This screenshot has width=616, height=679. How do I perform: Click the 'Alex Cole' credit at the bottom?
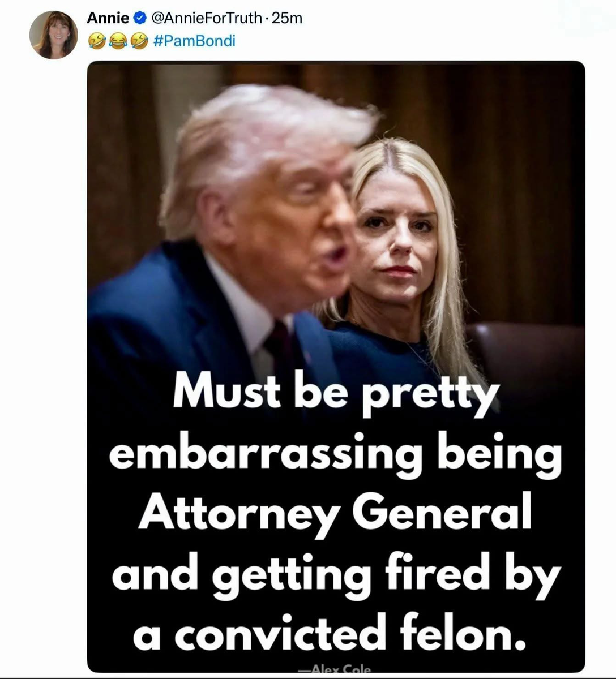click(x=335, y=669)
